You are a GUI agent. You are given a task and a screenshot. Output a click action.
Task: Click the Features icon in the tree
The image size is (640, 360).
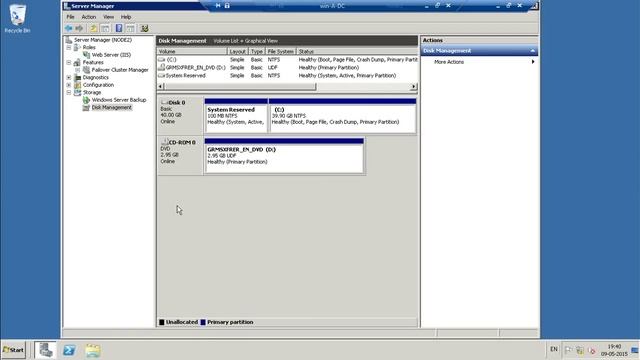77,62
